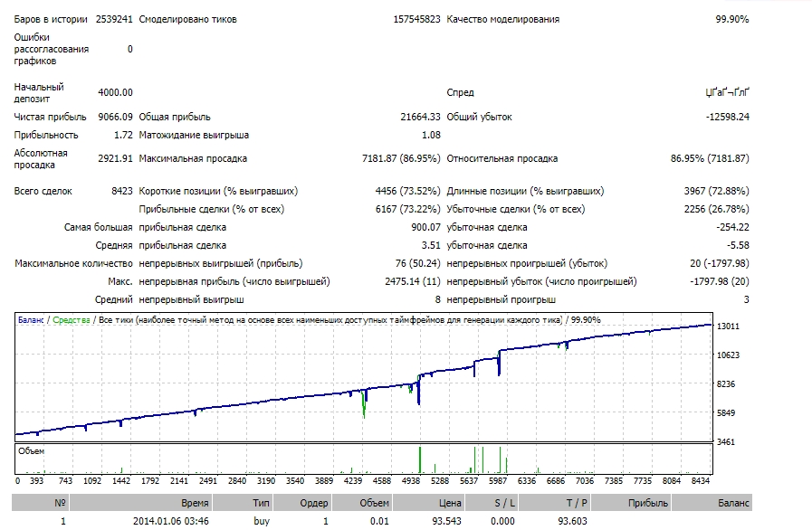The image size is (812, 530).
Task: Click the "Матожидание выигрыша" label
Action: click(x=194, y=135)
